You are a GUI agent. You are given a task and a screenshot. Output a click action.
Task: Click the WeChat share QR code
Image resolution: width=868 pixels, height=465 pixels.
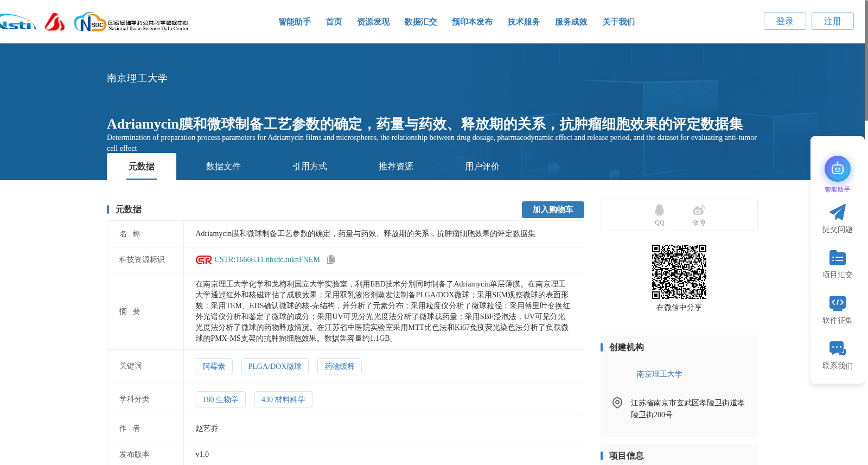[x=679, y=272]
